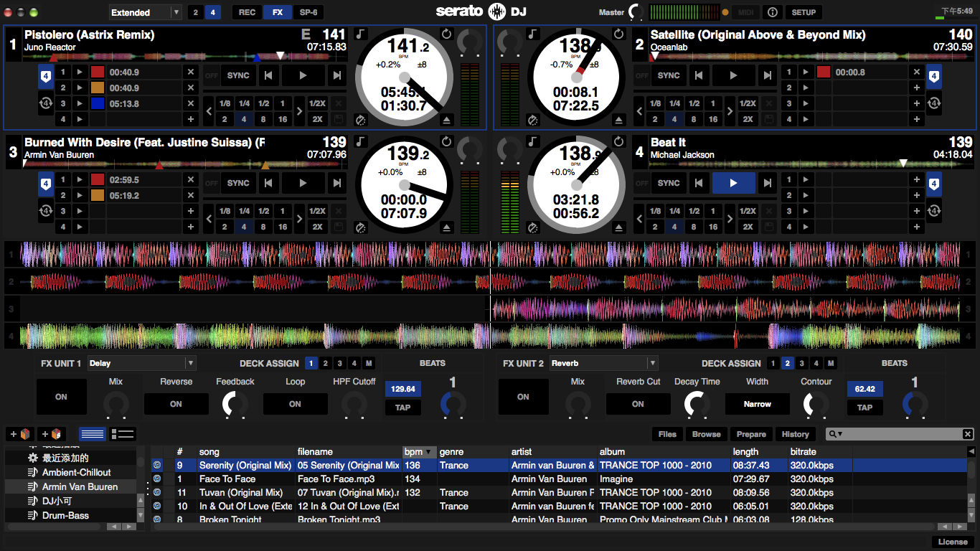Open the FX Unit 2 Reverb effect dropdown
The width and height of the screenshot is (980, 551).
603,363
